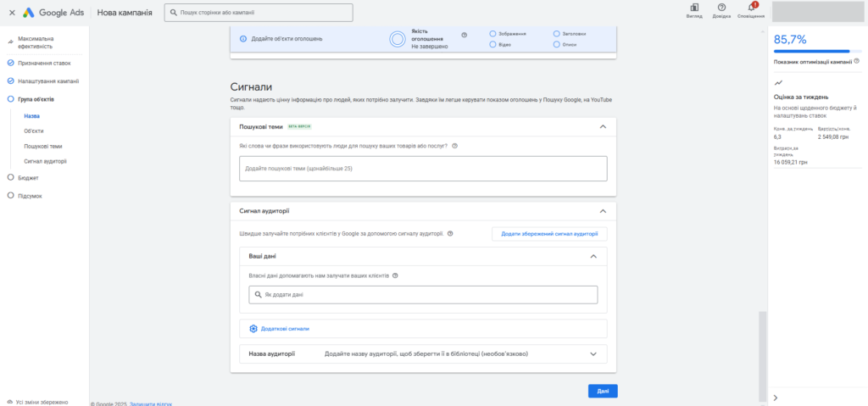Click the gear icon next to Додаткові сигнали
868x406 pixels.
(x=253, y=328)
